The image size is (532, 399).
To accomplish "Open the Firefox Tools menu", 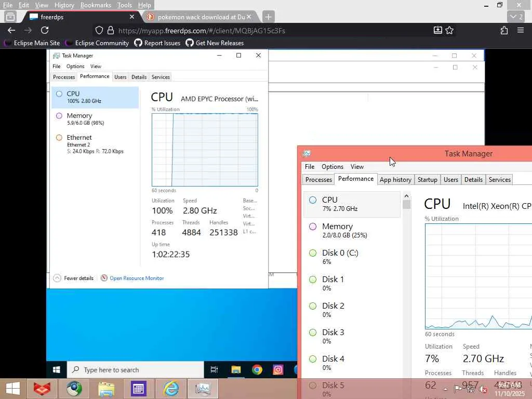I will coord(124,5).
